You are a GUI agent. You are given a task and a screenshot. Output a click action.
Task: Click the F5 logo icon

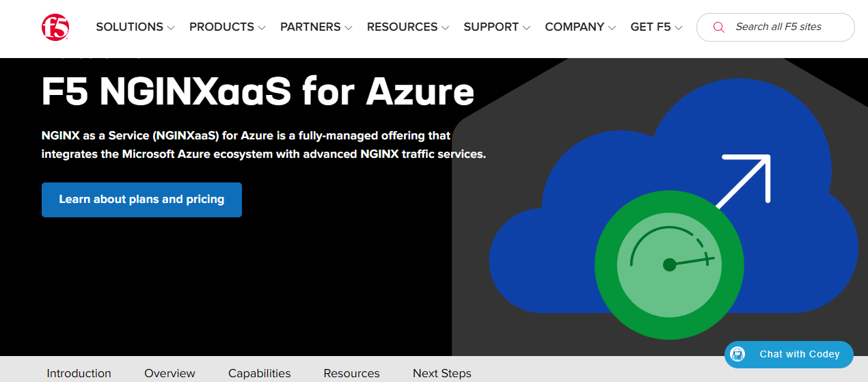[x=55, y=27]
